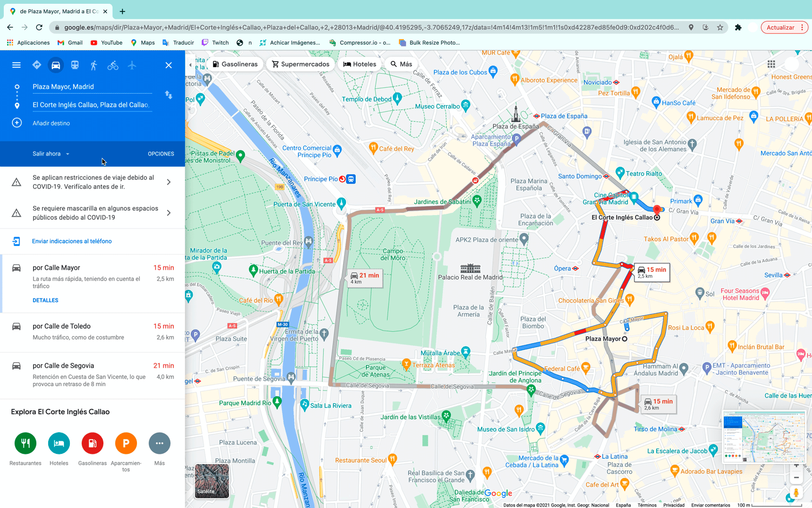Open route OPCIONES
This screenshot has height=508, width=812.
point(161,154)
